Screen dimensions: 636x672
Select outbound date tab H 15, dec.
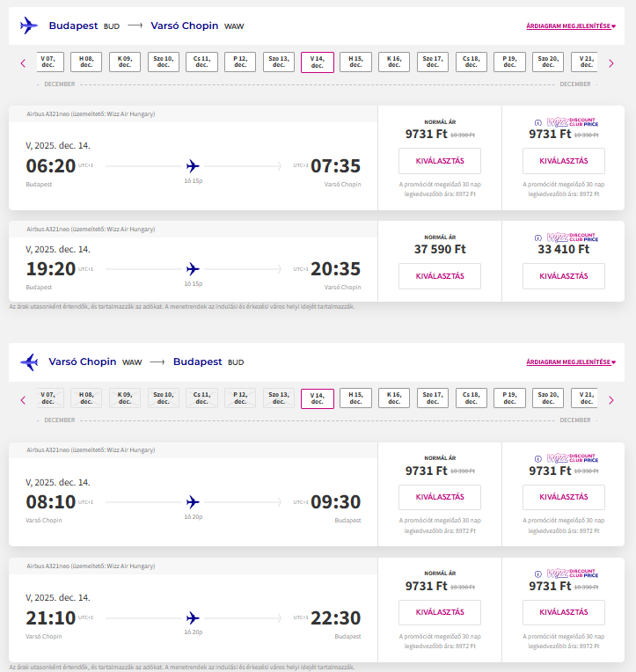point(355,62)
